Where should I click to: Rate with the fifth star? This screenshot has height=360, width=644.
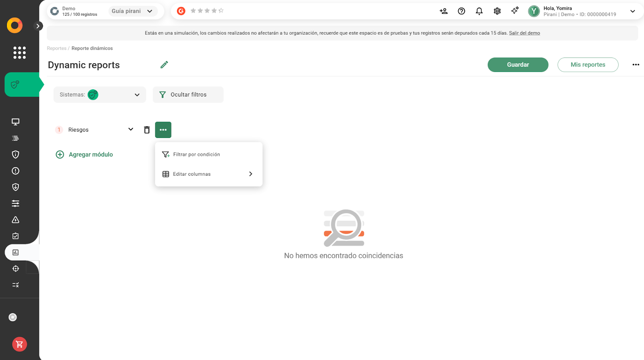(221, 11)
